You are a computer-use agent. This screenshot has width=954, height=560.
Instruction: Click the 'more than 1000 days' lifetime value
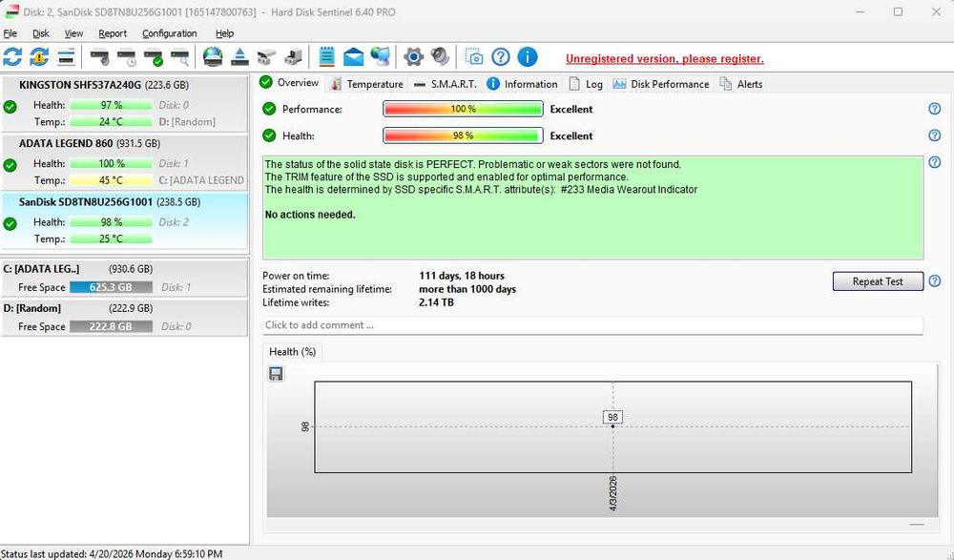point(467,289)
